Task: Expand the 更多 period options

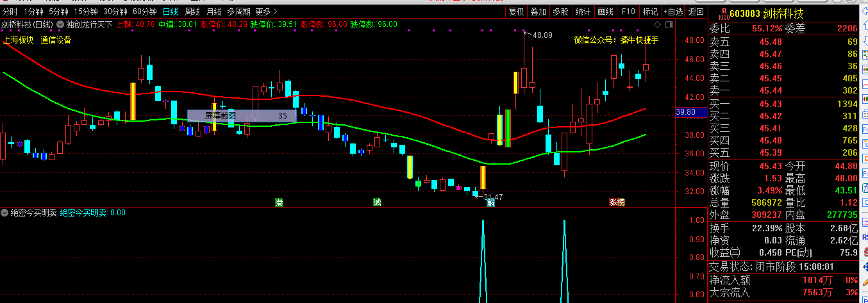Action: pyautogui.click(x=266, y=12)
